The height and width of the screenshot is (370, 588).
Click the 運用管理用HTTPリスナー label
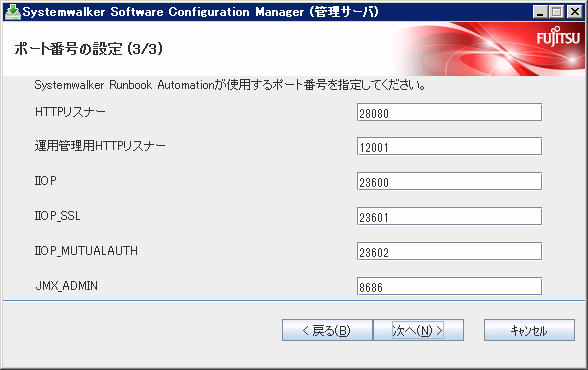click(100, 145)
